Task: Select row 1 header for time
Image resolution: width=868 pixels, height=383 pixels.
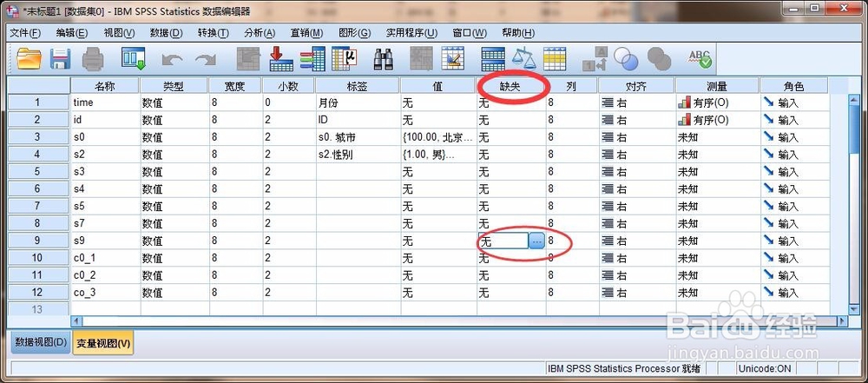Action: pos(37,102)
